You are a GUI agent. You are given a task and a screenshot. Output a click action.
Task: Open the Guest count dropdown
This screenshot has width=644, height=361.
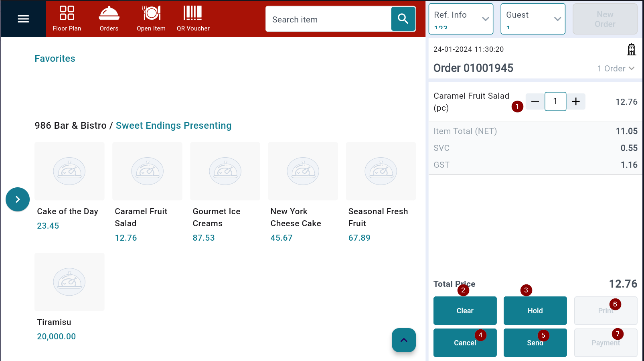(533, 19)
